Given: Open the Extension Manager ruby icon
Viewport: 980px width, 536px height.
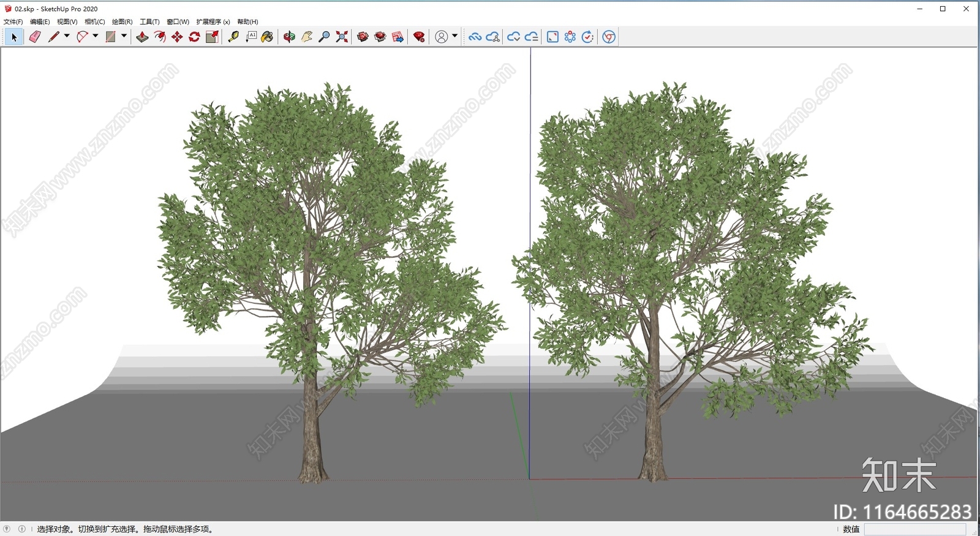Looking at the screenshot, I should point(419,37).
